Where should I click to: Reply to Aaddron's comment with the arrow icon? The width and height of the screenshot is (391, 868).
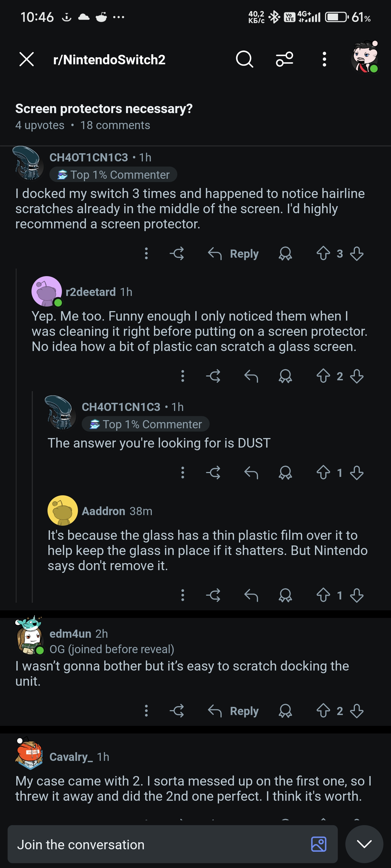[251, 595]
